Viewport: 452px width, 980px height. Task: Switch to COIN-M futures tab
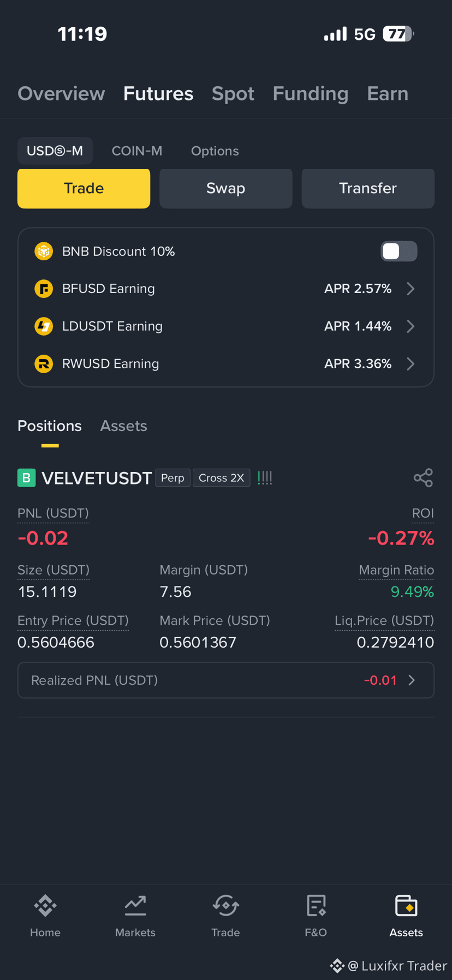137,151
